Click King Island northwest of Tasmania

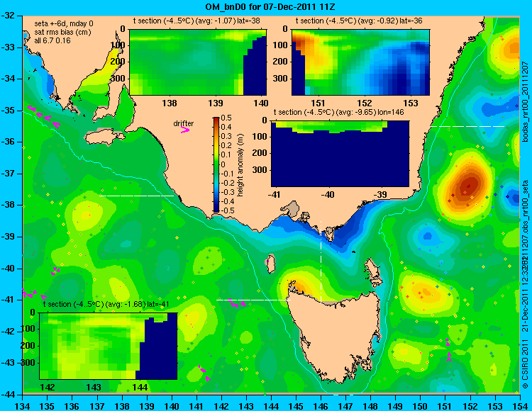pyautogui.click(x=270, y=264)
